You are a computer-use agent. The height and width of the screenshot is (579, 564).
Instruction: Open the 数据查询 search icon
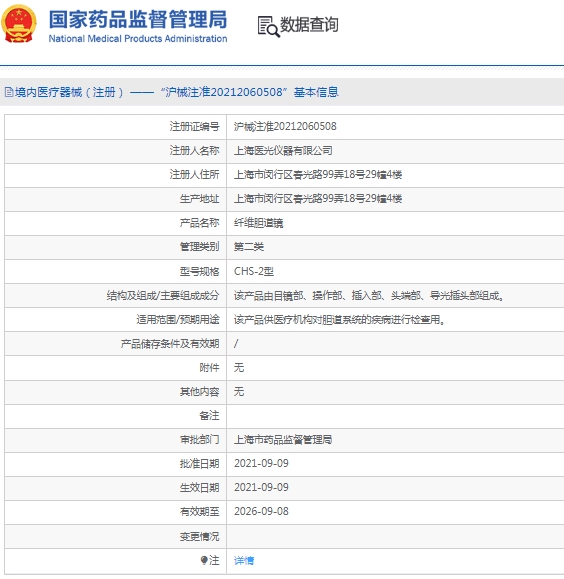coord(268,27)
